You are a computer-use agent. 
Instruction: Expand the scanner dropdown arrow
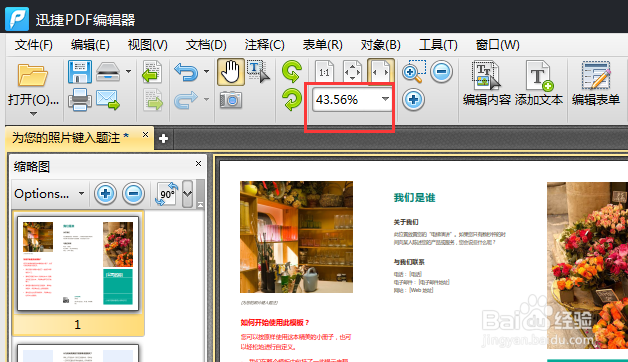[128, 72]
